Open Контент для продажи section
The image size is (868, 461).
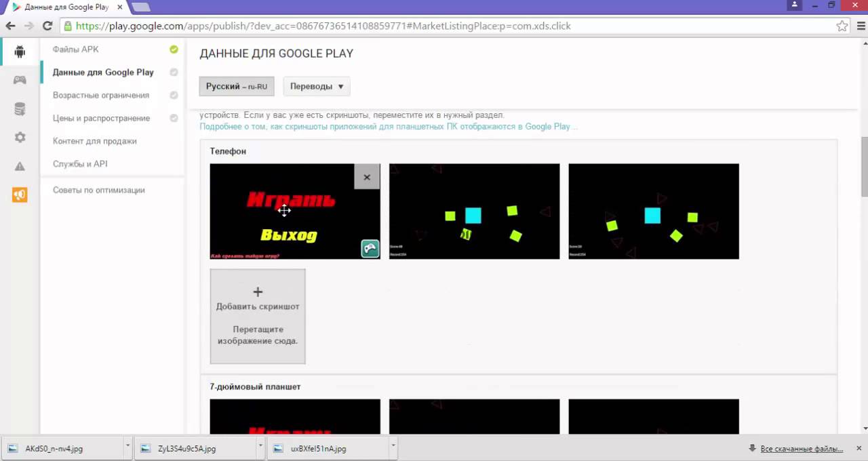pos(95,141)
